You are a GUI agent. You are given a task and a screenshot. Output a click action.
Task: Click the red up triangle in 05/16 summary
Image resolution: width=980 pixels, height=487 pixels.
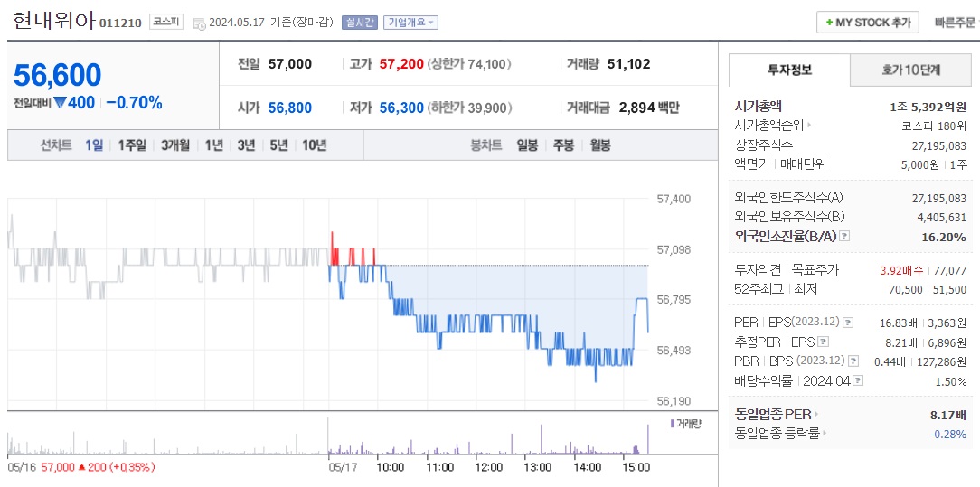tap(82, 467)
